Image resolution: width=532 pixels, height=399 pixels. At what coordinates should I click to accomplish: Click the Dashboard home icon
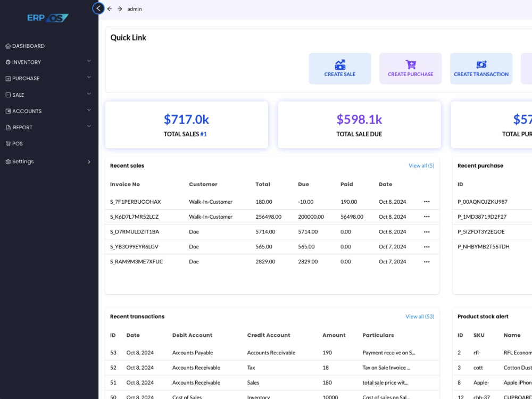pyautogui.click(x=8, y=46)
